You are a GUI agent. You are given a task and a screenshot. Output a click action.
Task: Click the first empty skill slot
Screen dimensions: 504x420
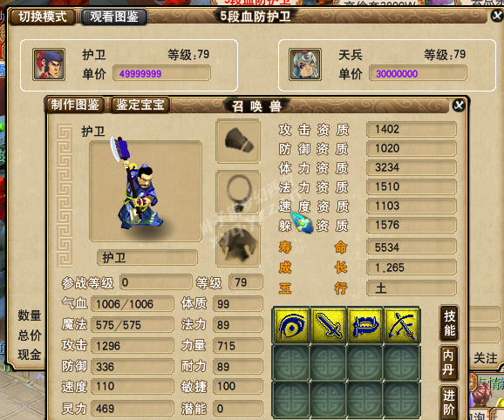(x=291, y=362)
